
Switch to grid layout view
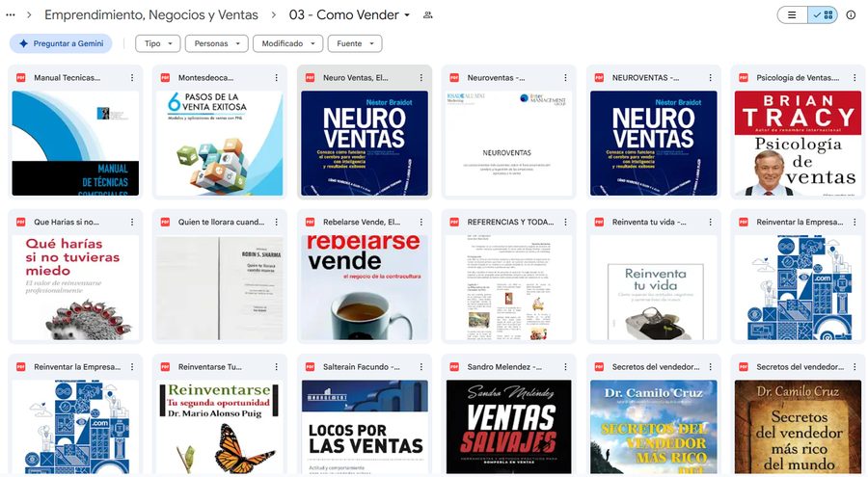coord(823,15)
